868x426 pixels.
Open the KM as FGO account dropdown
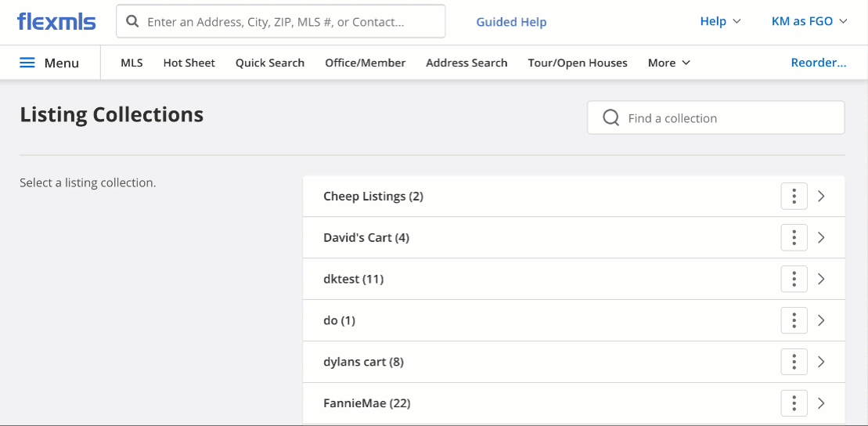pos(809,22)
